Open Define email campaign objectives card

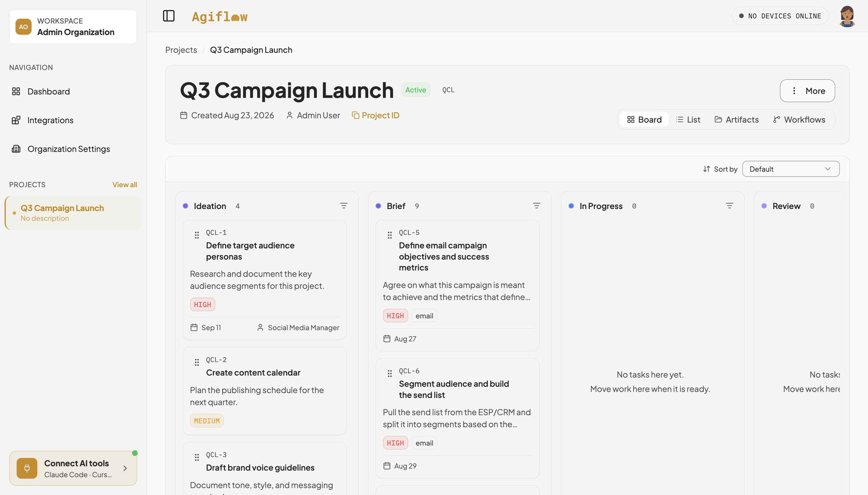(x=457, y=285)
